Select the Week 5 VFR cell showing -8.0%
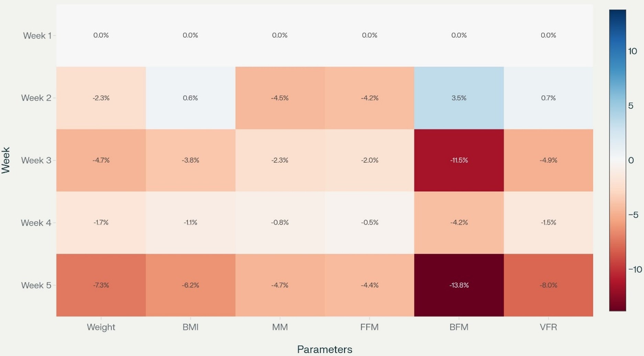644x356 pixels. (x=548, y=285)
